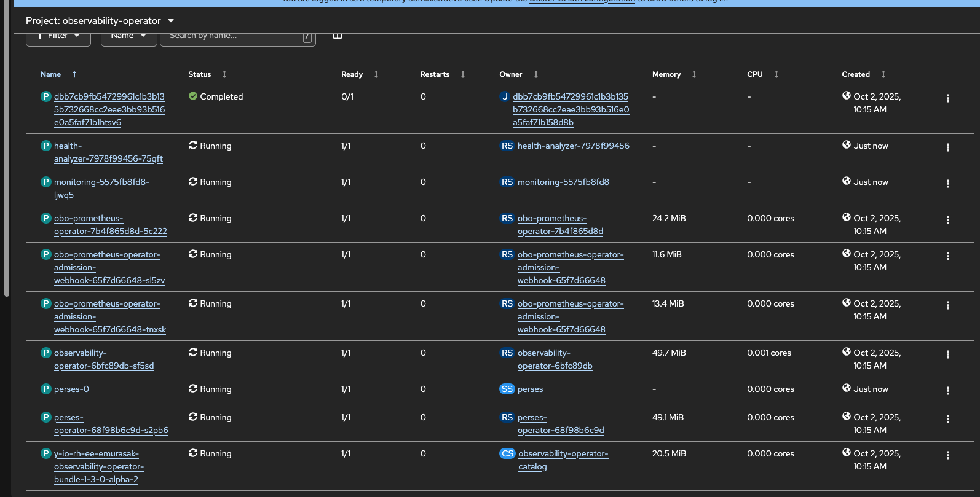Sort table by Memory column header
980x497 pixels.
666,74
